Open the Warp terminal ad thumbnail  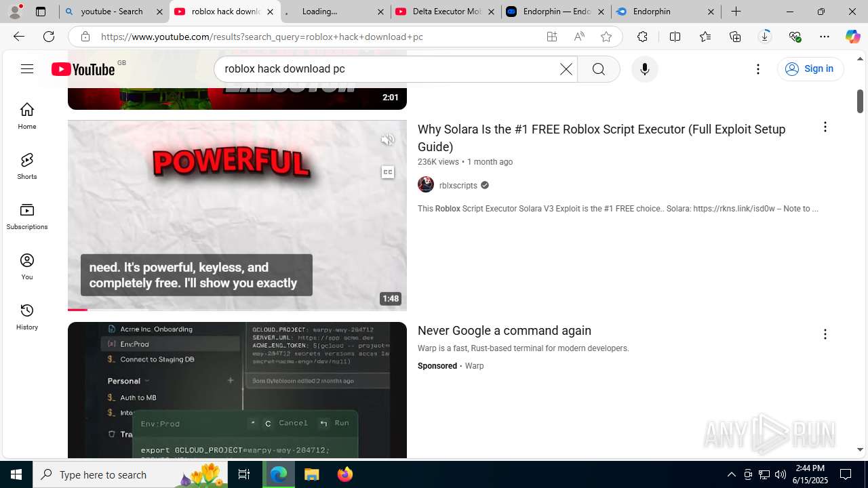(237, 390)
